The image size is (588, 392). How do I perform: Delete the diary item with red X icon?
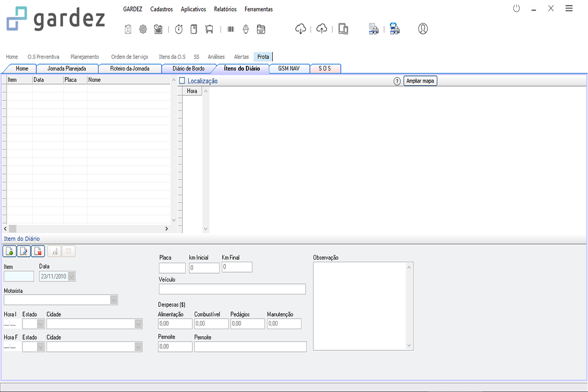38,251
